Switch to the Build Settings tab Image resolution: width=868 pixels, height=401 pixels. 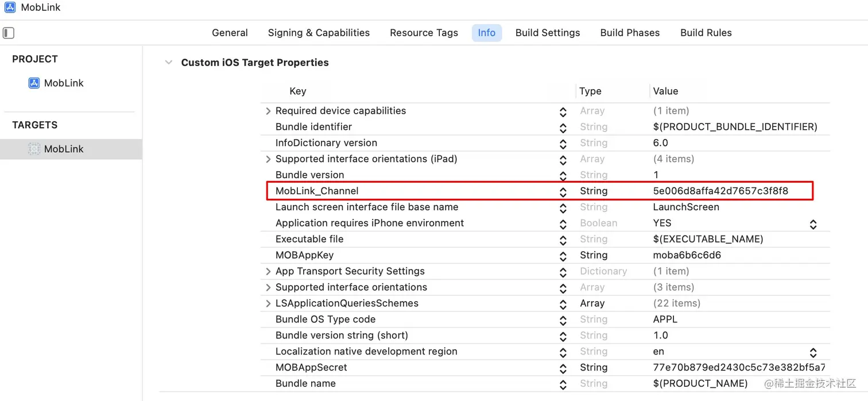[548, 33]
